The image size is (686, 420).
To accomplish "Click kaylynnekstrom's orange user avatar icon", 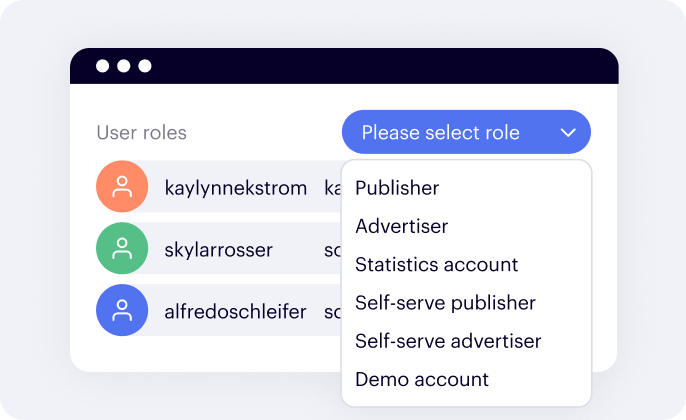I will coord(122,186).
